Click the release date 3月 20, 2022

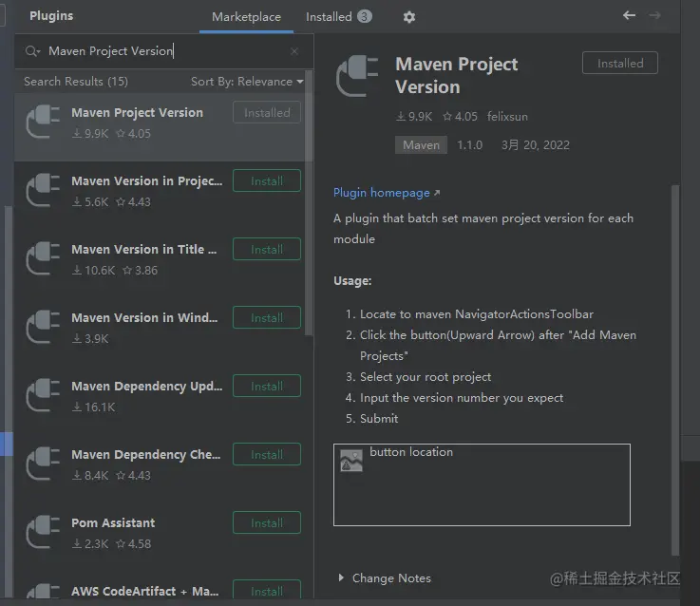536,145
